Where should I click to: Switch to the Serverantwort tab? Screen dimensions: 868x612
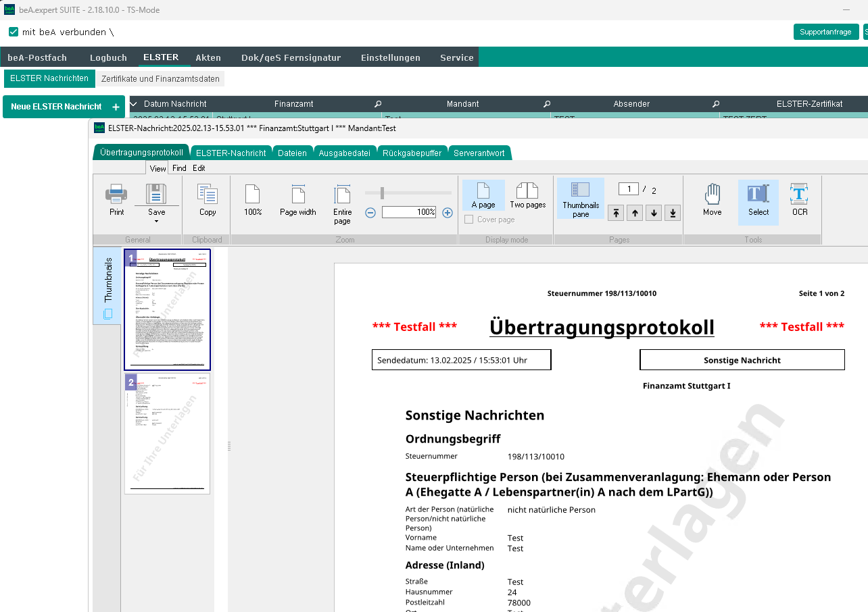tap(479, 153)
